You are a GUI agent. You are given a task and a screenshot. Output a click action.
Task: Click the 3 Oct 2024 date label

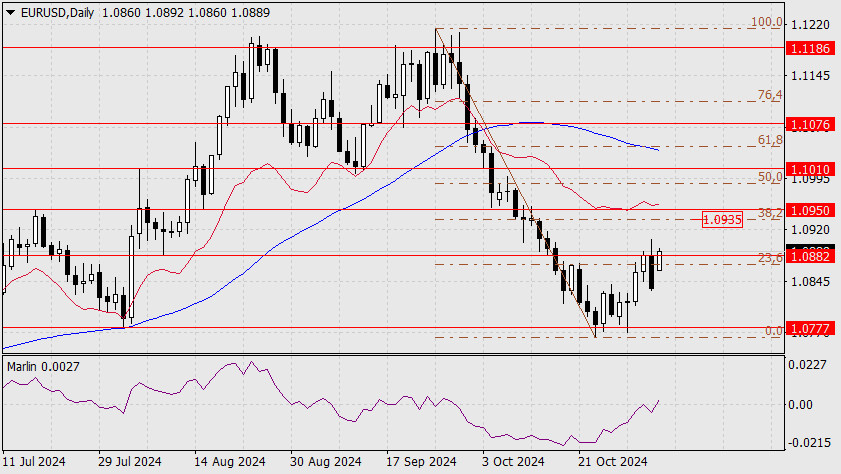[513, 462]
